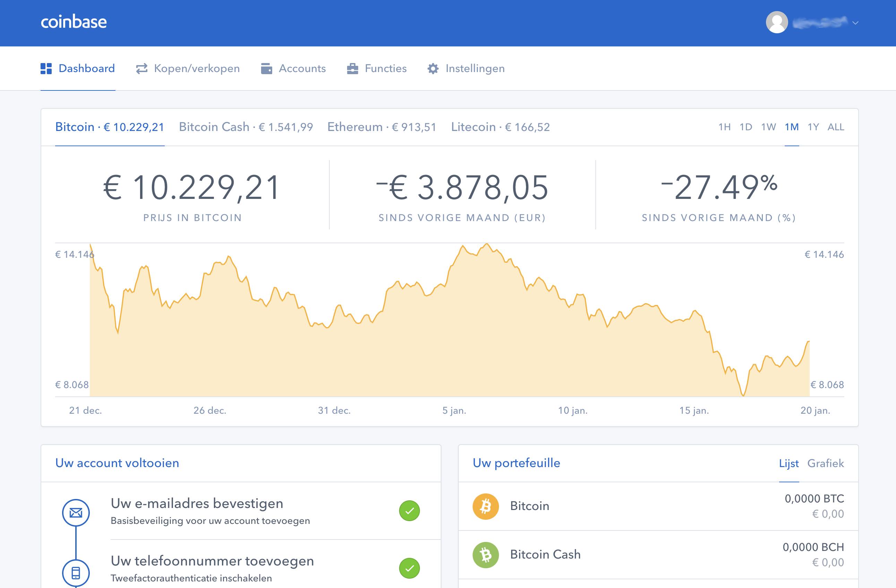Open the Accounts section
This screenshot has height=588, width=896.
(x=293, y=69)
